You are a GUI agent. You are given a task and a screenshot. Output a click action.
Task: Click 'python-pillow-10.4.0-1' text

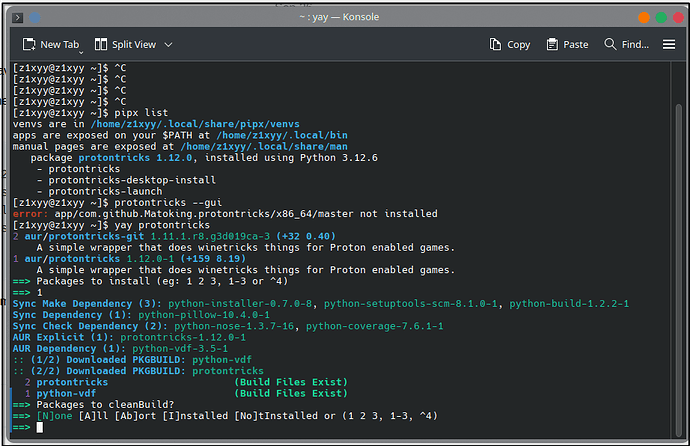coord(204,315)
